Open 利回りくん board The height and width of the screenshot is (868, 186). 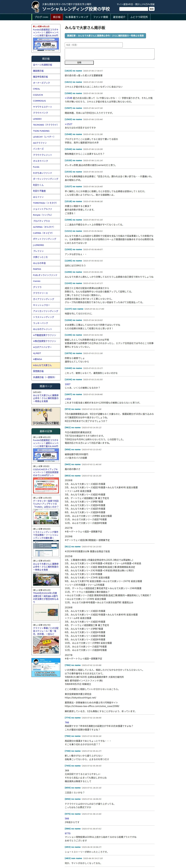click(x=46, y=185)
